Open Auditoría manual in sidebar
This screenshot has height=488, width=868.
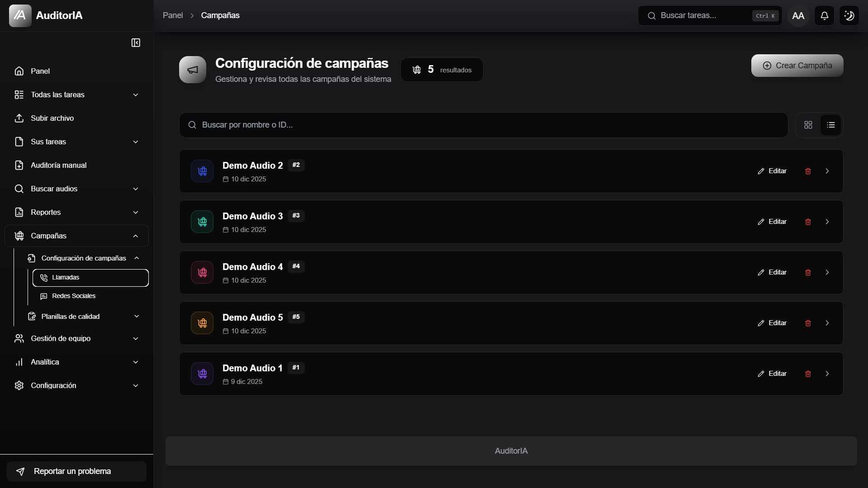(x=76, y=165)
